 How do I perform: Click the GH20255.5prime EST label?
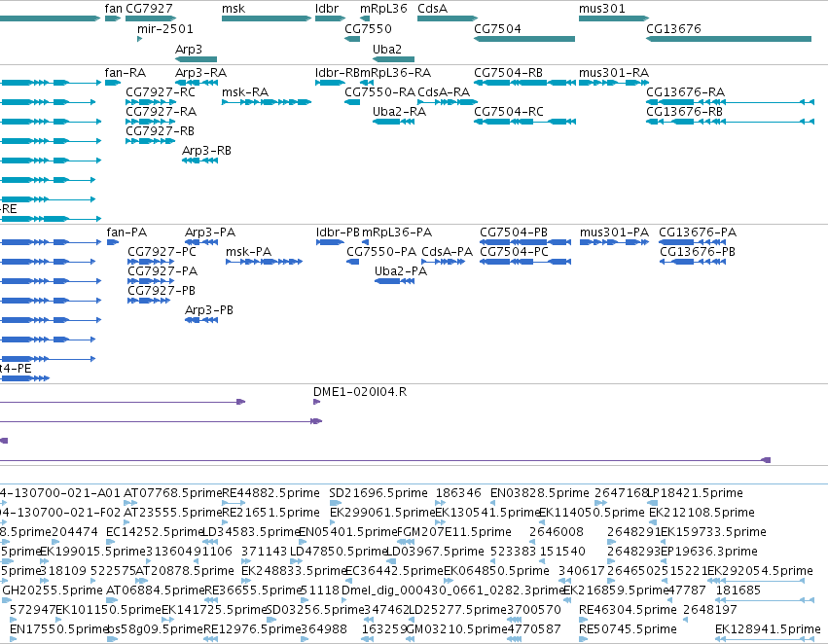[53, 590]
